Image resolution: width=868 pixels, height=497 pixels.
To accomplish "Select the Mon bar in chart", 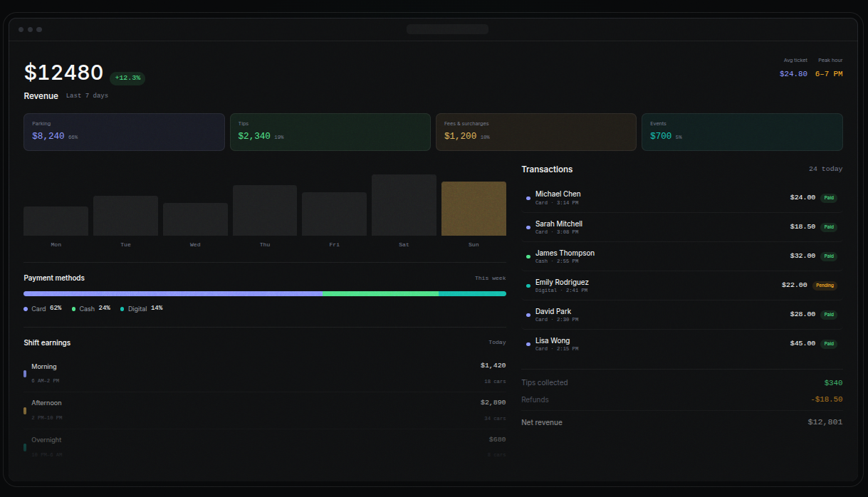I will 56,221.
